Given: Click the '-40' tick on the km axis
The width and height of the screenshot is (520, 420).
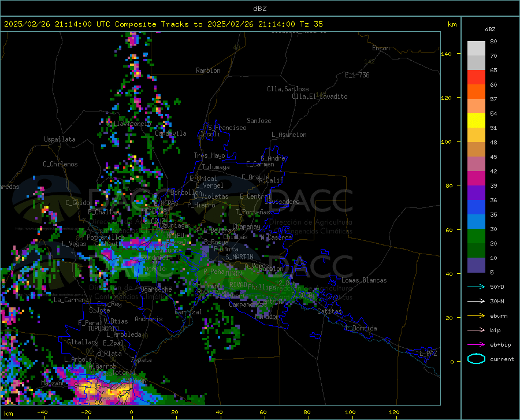Looking at the screenshot, I should [42, 412].
